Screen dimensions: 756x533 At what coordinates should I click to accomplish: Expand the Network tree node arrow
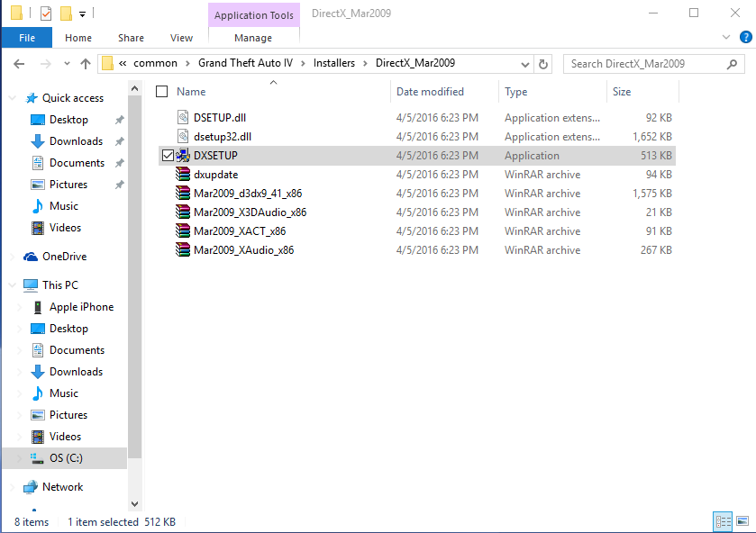coord(13,487)
